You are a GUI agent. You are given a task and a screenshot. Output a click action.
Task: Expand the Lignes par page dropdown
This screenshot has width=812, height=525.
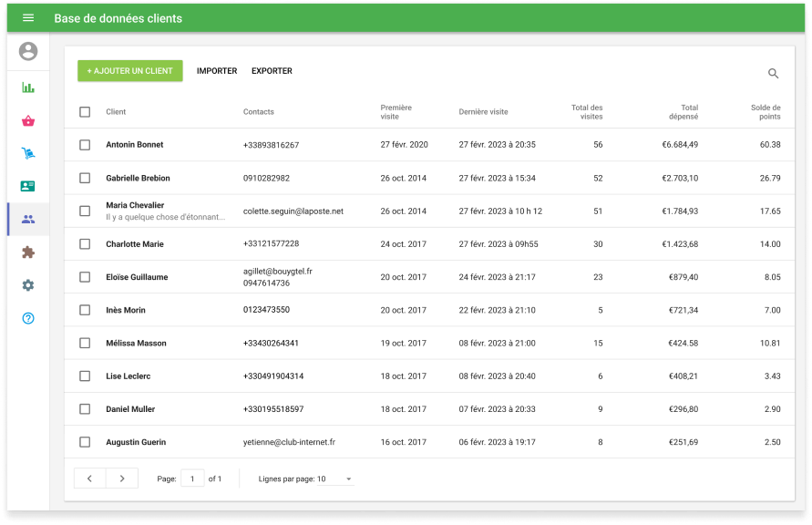(335, 479)
